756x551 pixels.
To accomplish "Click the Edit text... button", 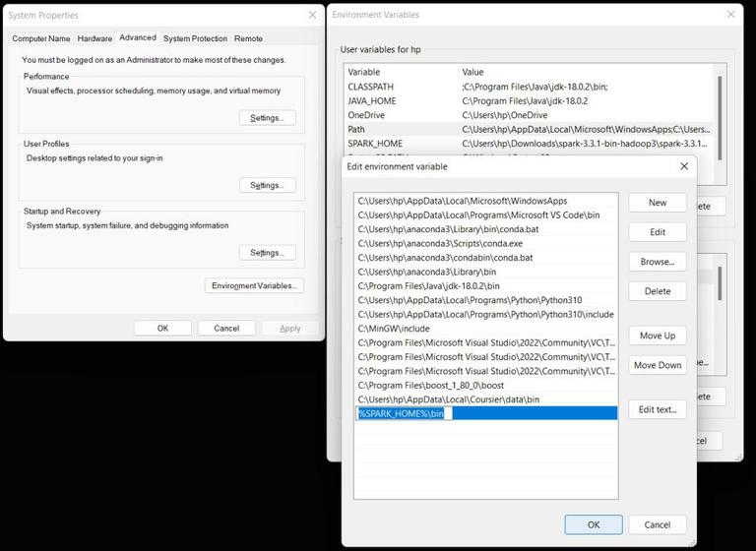I will (x=658, y=409).
